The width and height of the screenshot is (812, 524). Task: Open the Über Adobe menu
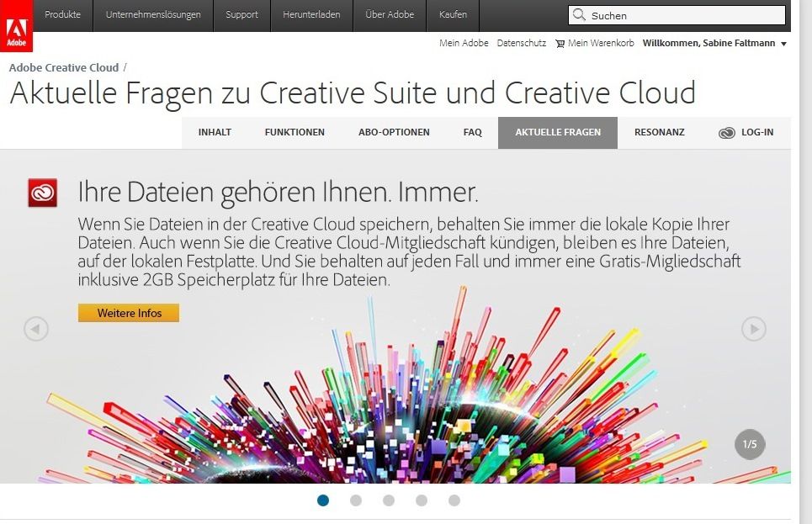(x=390, y=14)
